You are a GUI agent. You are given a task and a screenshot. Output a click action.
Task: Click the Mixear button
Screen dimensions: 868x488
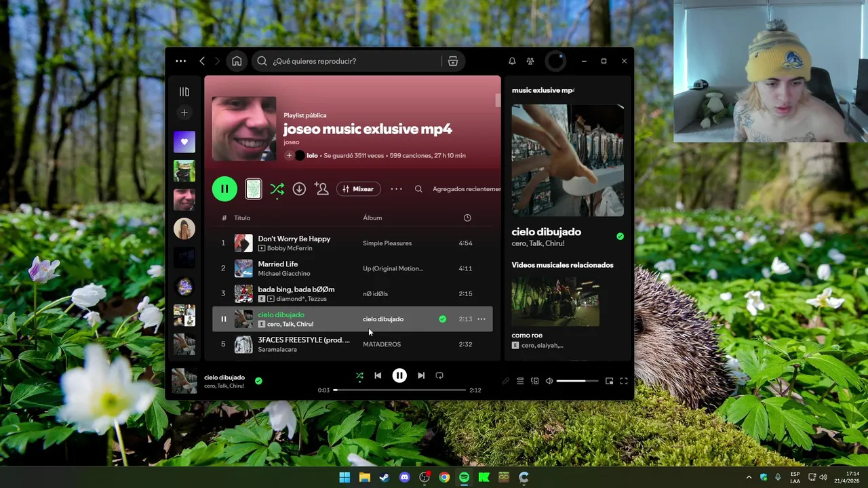359,189
